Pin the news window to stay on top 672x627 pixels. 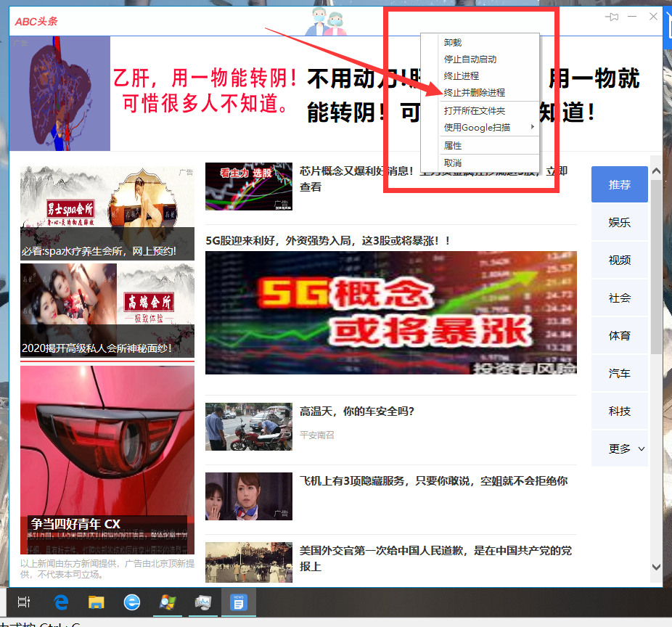[x=611, y=17]
